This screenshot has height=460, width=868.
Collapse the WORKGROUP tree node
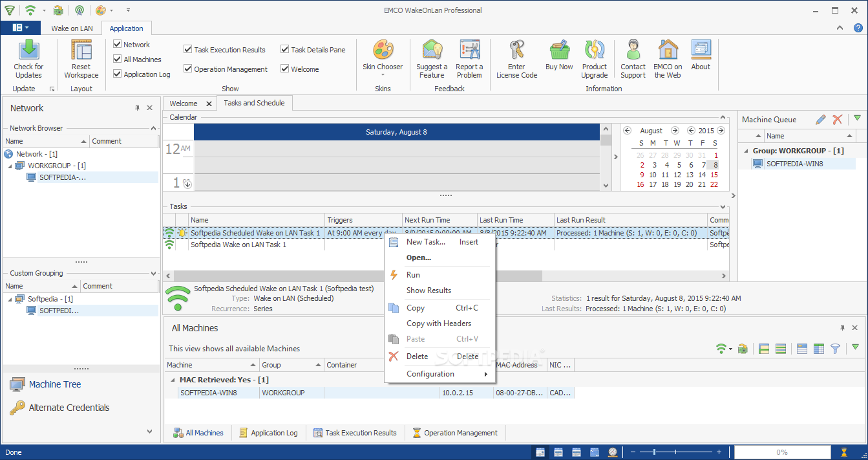click(x=10, y=166)
